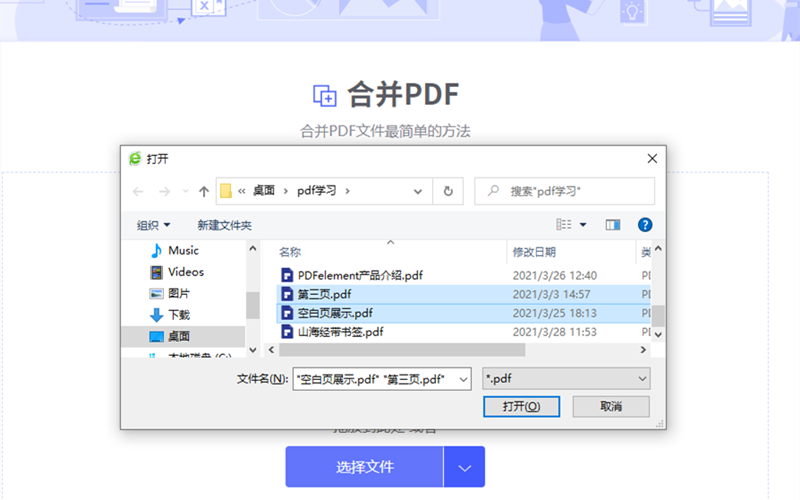The height and width of the screenshot is (500, 800).
Task: Click the 打开(O) button
Action: pos(521,406)
